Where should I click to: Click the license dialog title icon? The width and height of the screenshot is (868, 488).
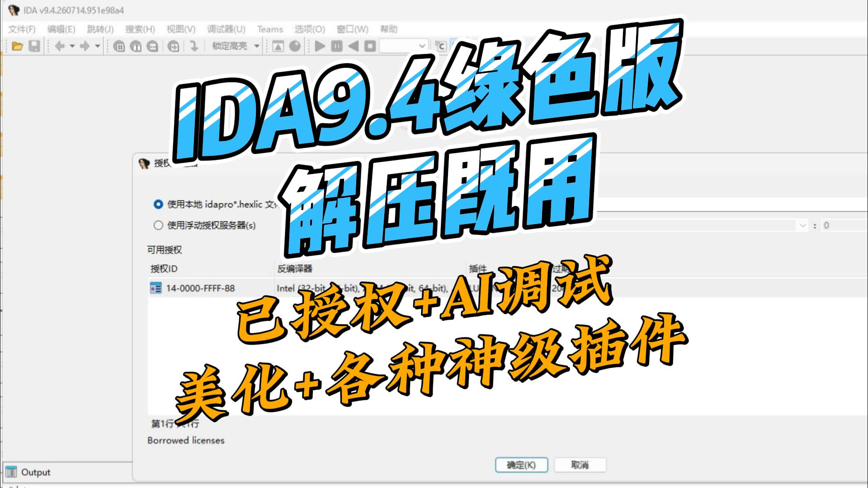tap(144, 163)
